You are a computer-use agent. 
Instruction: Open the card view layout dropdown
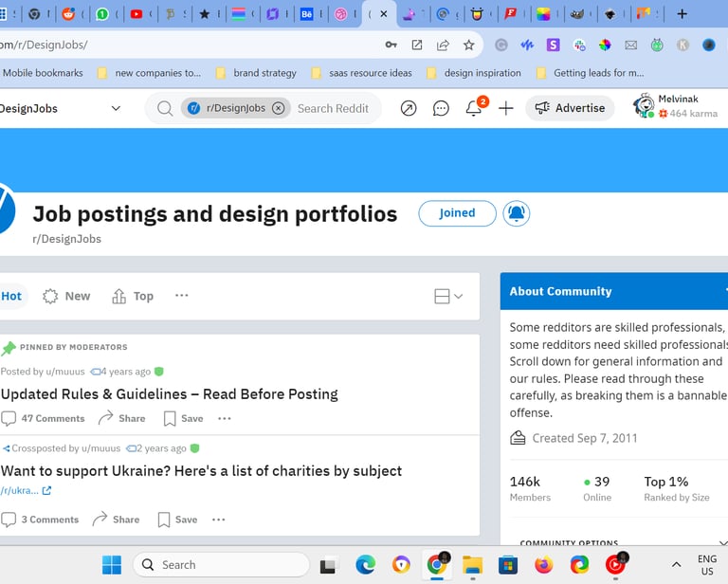tap(448, 296)
